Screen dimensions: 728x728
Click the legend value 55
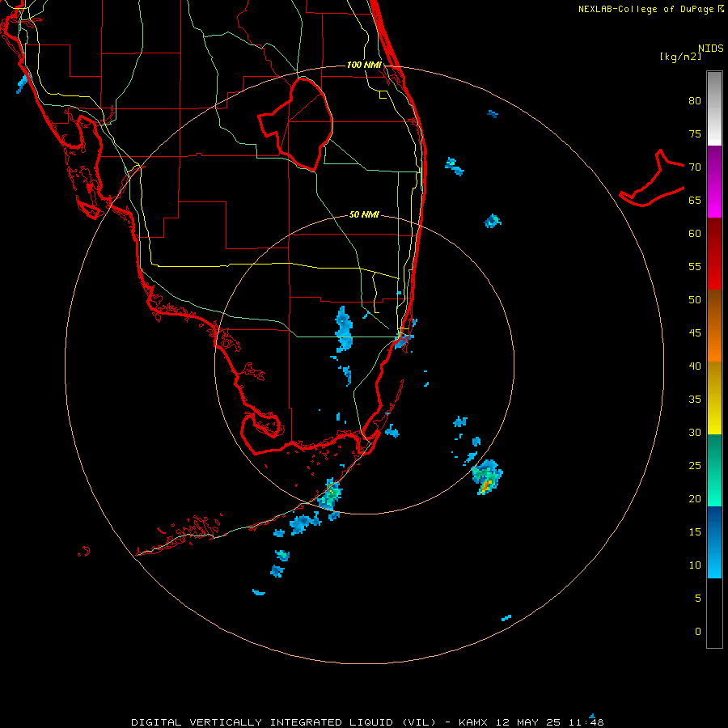(695, 267)
